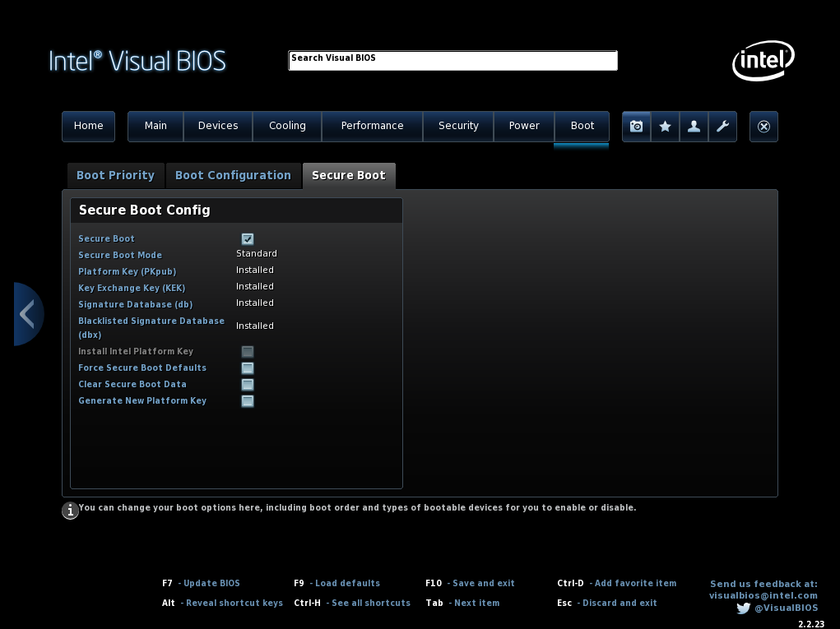Open the Boot Configuration tab
The image size is (840, 629).
coord(233,175)
